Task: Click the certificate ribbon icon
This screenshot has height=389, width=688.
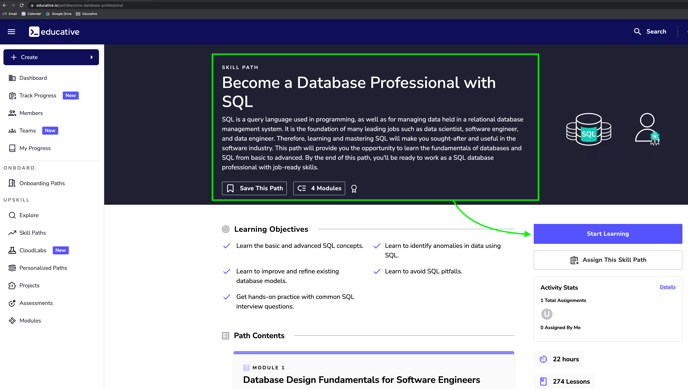Action: point(354,189)
